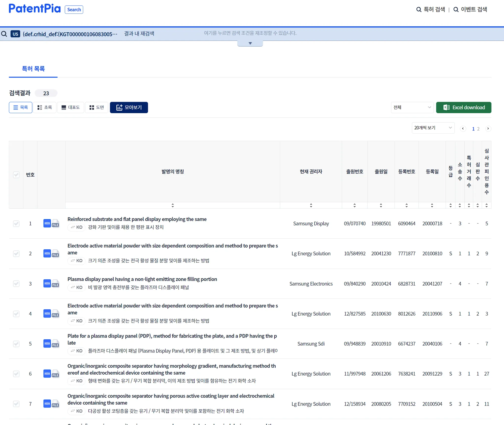This screenshot has width=504, height=425.
Task: Expand the search condition panel arrow
Action: coord(250,44)
